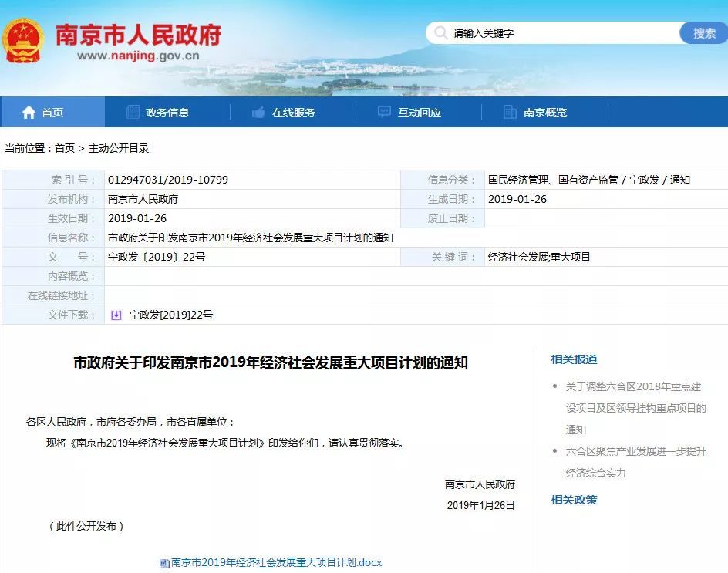This screenshot has width=728, height=573.
Task: Click the thumbs-up icon beside 在线服务
Action: [x=258, y=112]
